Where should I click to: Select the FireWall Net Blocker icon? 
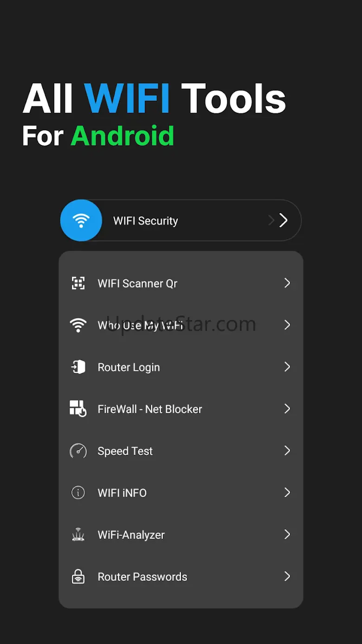click(x=78, y=409)
